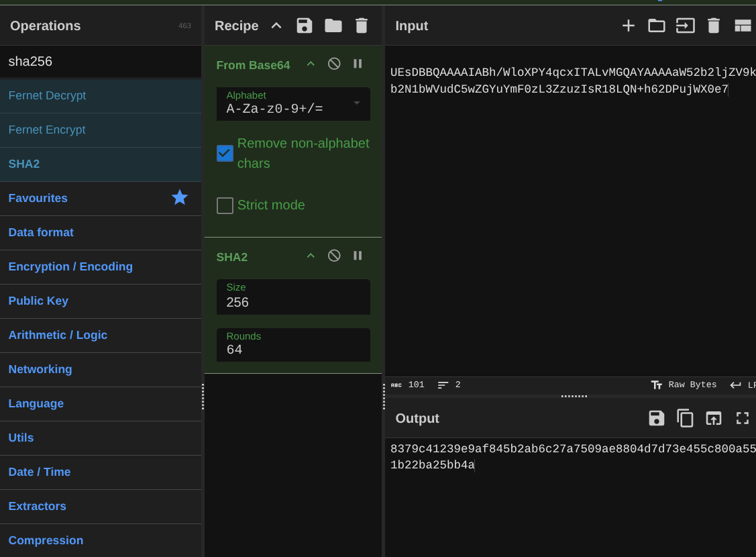This screenshot has height=557, width=756.
Task: Collapse the From Base64 operation
Action: tap(311, 64)
